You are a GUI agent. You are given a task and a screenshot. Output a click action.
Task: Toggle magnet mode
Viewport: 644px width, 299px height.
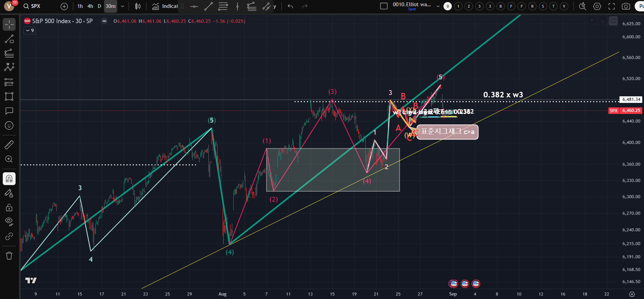[9, 179]
